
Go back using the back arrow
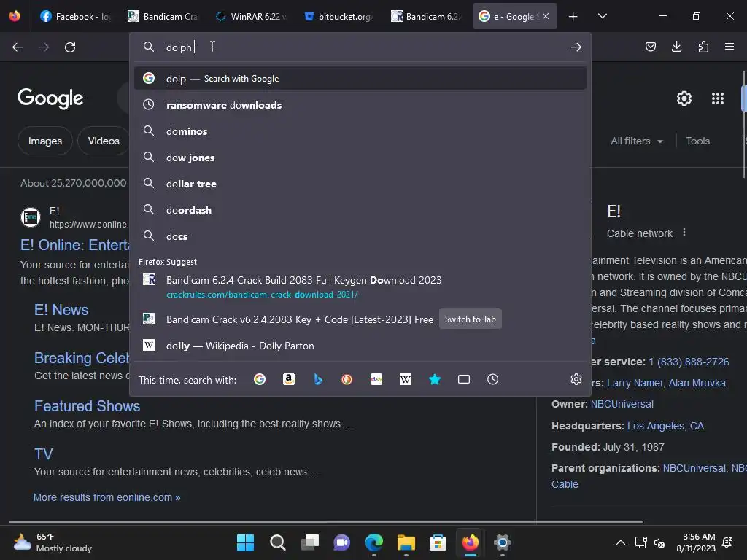click(x=18, y=47)
